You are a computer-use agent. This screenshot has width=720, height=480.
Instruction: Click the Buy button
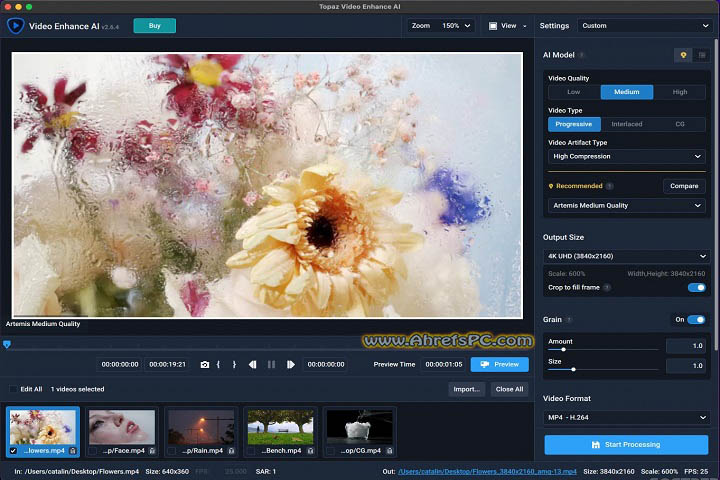155,26
